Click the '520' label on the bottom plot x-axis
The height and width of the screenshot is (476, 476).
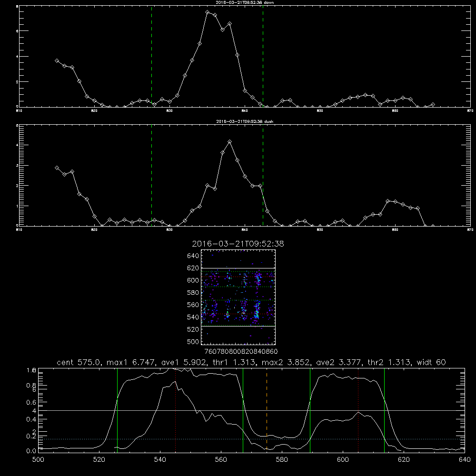coord(99,460)
